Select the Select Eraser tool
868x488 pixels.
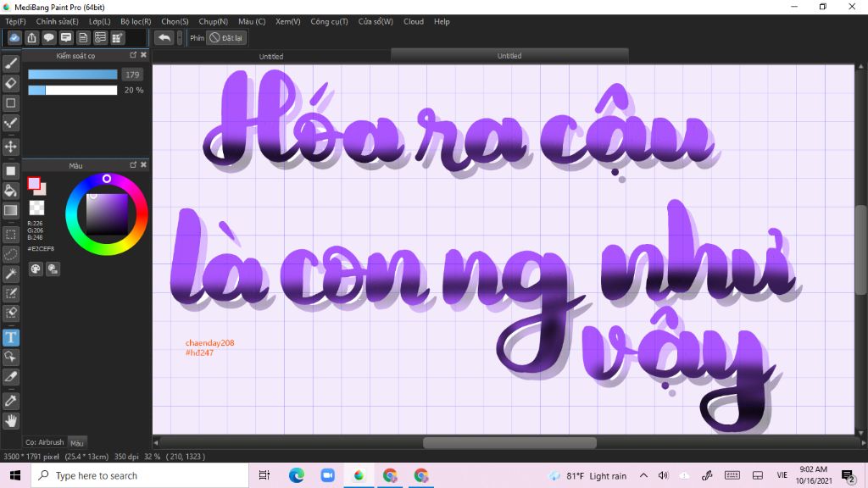tap(10, 313)
